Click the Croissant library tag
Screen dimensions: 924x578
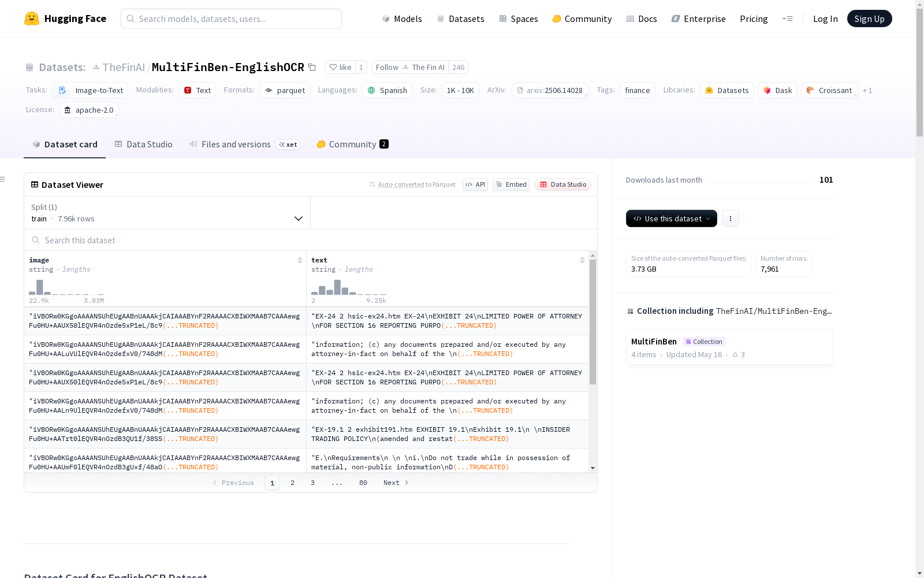(829, 90)
